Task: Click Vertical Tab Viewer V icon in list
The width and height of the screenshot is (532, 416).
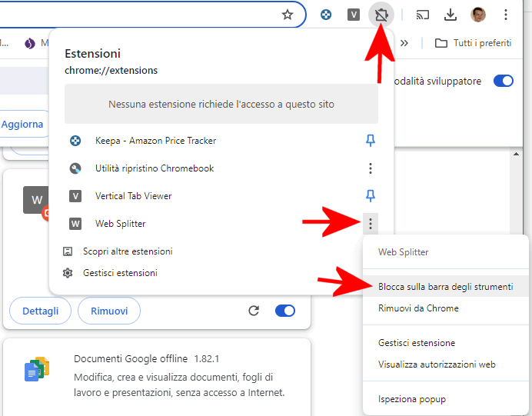Action: 75,196
